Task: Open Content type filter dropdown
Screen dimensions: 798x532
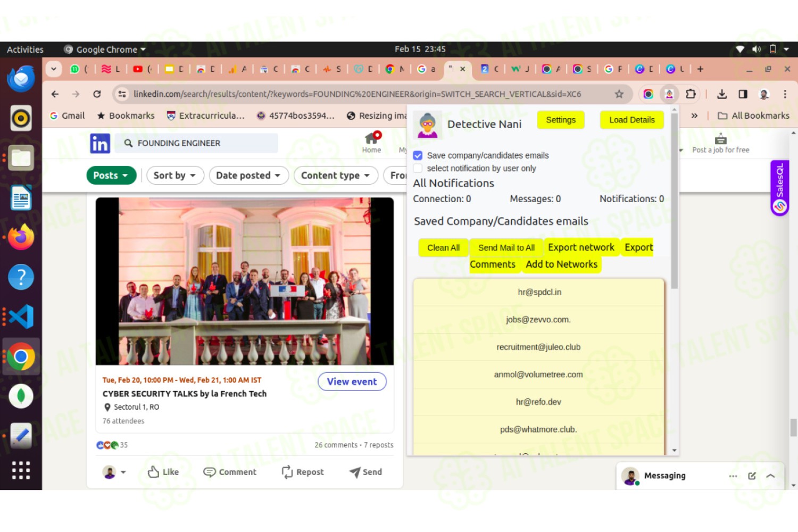Action: (336, 176)
